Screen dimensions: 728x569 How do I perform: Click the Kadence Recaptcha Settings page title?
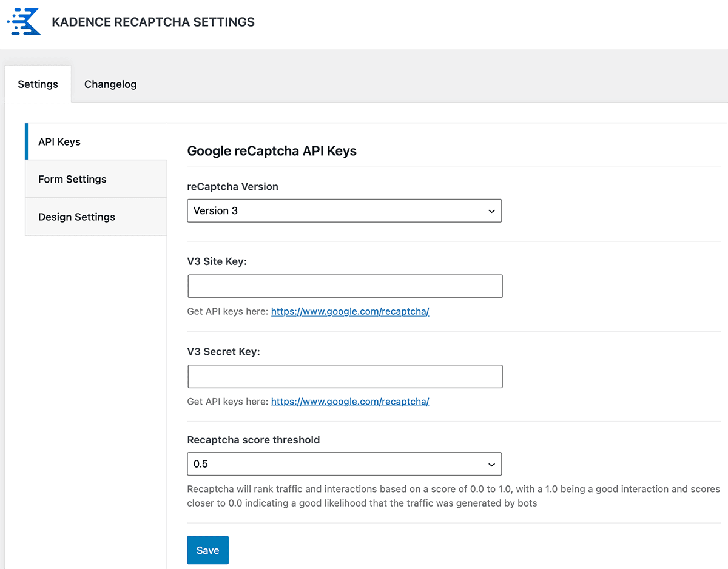(153, 22)
